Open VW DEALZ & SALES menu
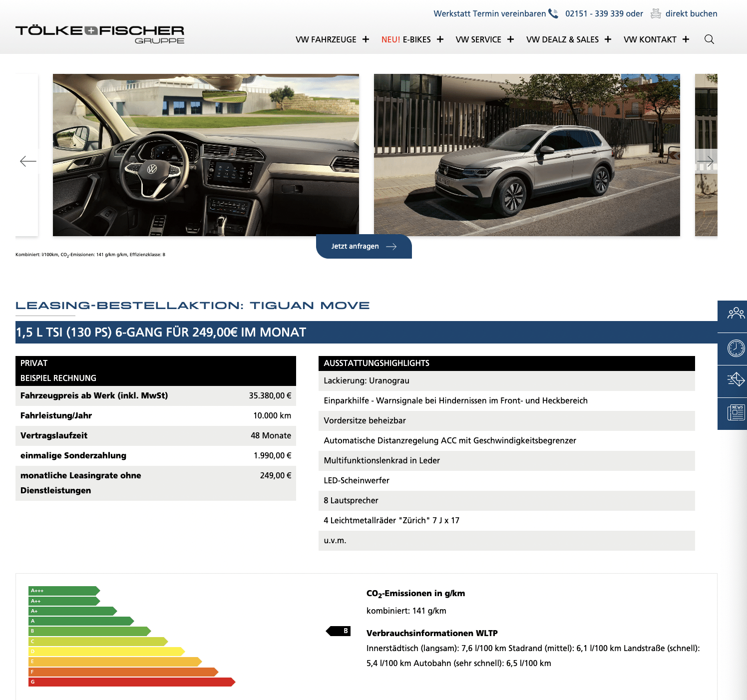The image size is (747, 700). pyautogui.click(x=562, y=39)
